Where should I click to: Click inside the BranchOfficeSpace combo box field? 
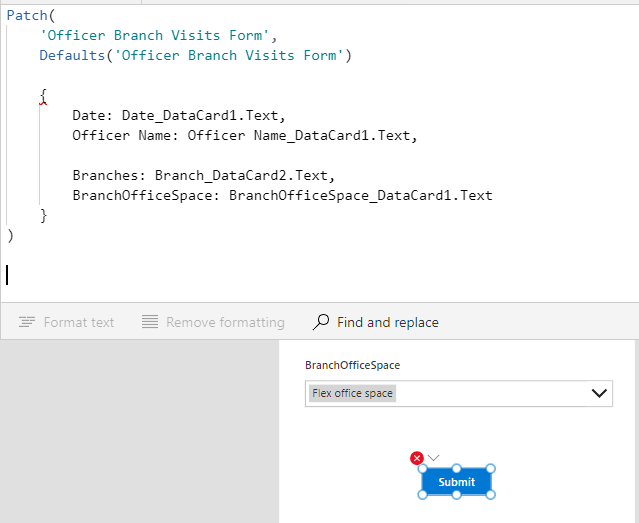click(458, 393)
